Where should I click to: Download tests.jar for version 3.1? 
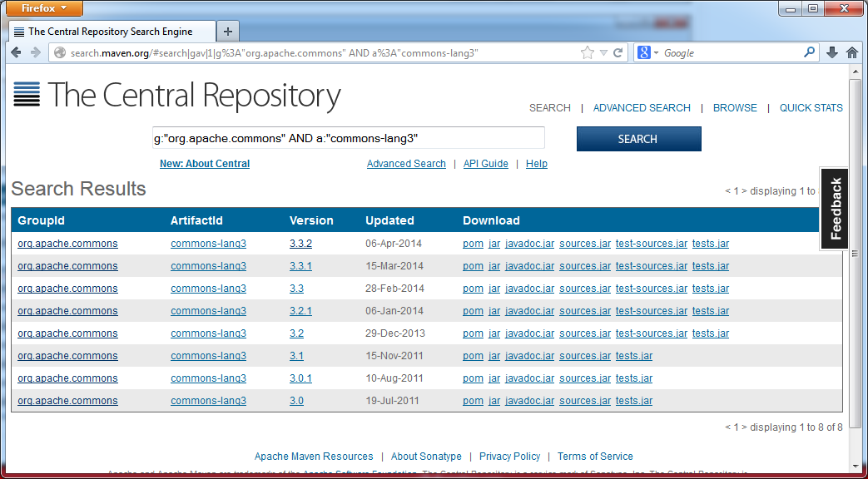point(634,356)
